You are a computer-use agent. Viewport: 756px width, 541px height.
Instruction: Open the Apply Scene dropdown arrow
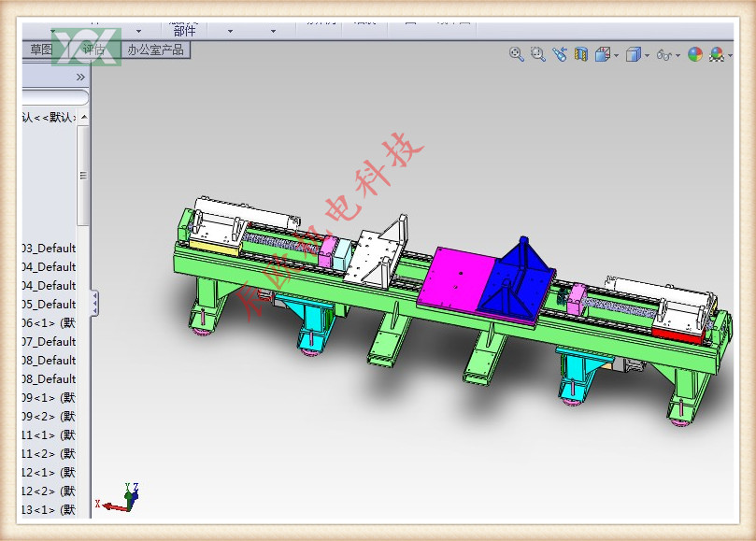[730, 56]
